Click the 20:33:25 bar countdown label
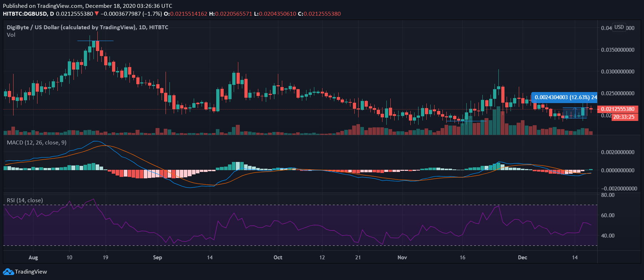The image size is (644, 280). pyautogui.click(x=624, y=117)
